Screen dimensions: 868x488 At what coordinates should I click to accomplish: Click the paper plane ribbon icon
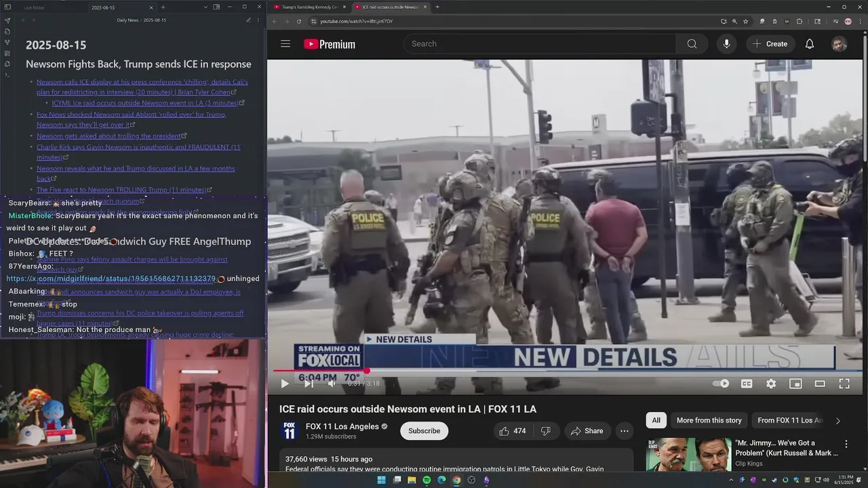(7, 20)
